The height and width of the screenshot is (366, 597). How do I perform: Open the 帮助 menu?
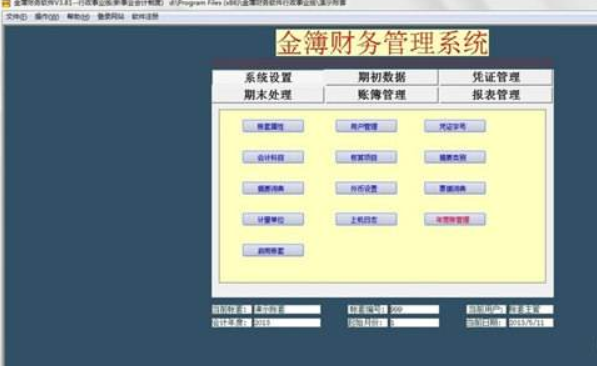tap(78, 17)
